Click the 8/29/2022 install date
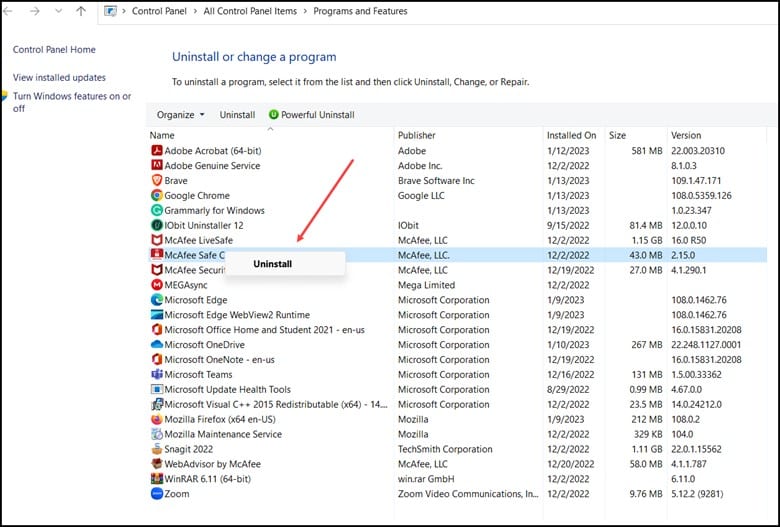Screen dimensions: 780x527 tap(568, 390)
